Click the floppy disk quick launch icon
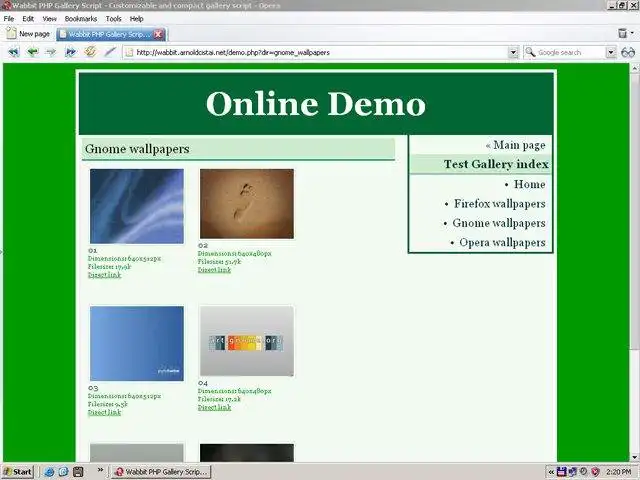This screenshot has height=480, width=640. click(x=78, y=472)
